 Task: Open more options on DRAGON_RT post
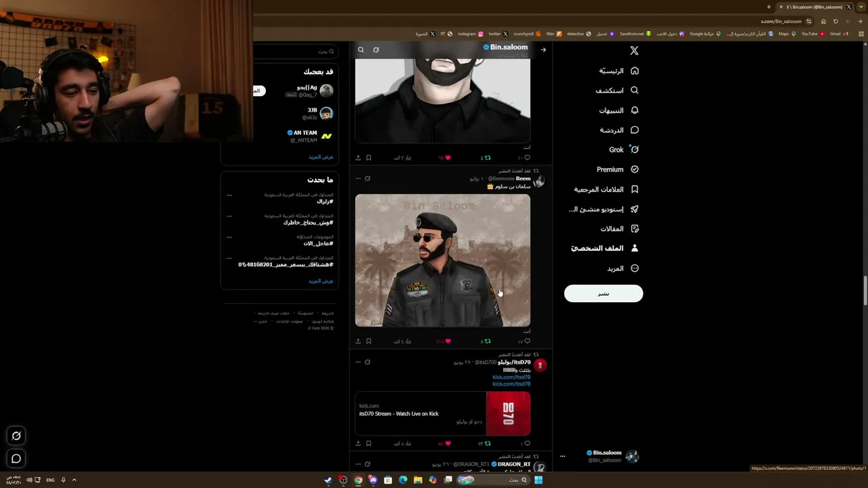[x=358, y=464]
